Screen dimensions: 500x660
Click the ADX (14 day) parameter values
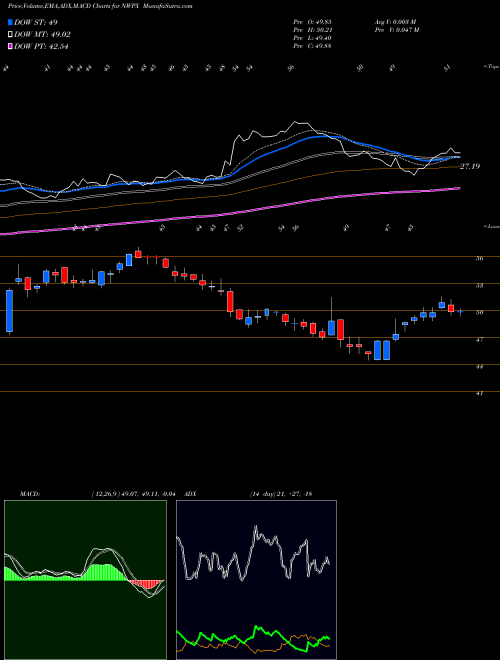[281, 494]
